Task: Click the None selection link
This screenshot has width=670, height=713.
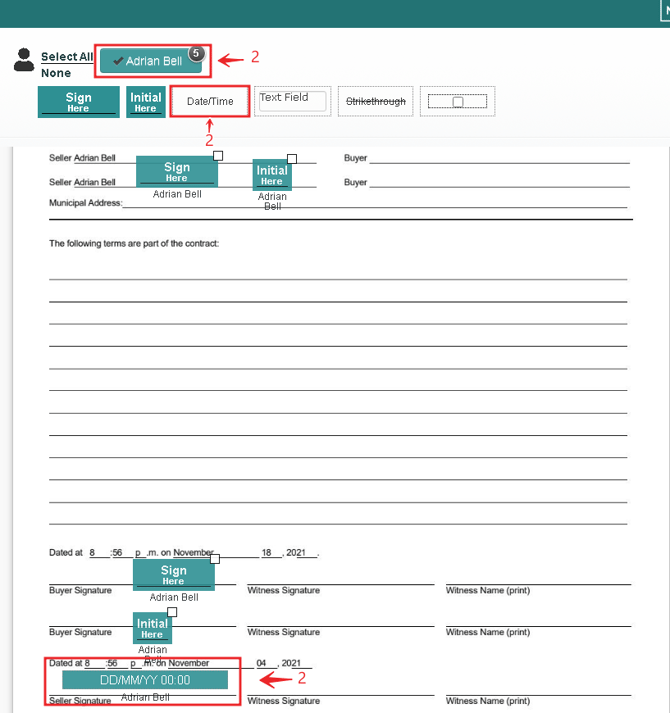Action: [56, 73]
